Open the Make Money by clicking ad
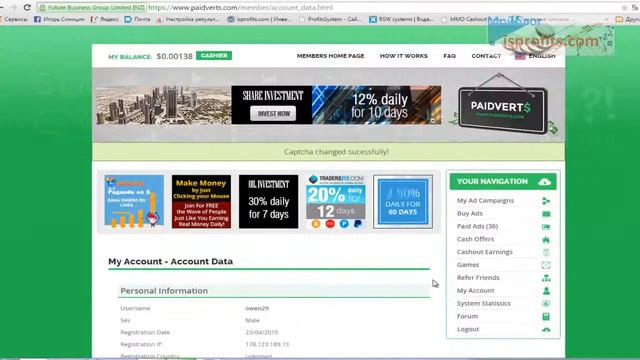 click(x=201, y=202)
